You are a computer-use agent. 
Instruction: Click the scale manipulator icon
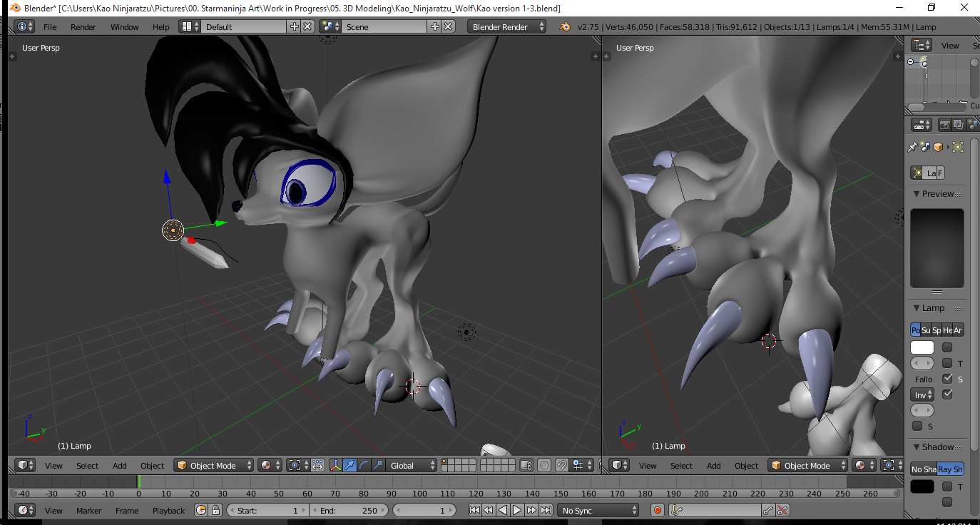tap(378, 466)
